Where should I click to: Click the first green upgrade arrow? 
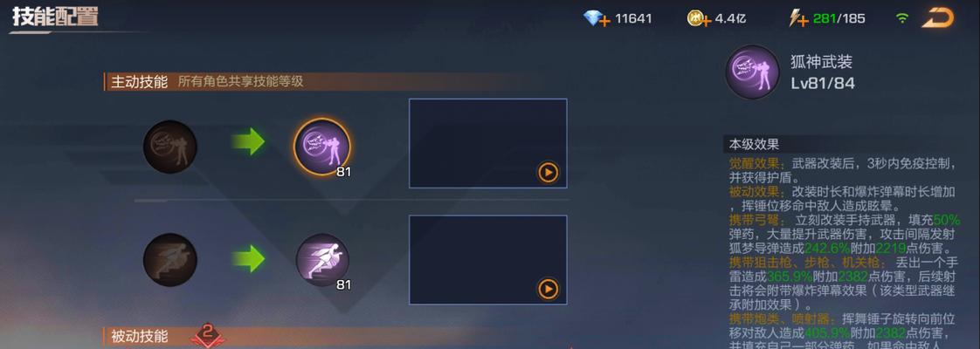click(x=248, y=141)
